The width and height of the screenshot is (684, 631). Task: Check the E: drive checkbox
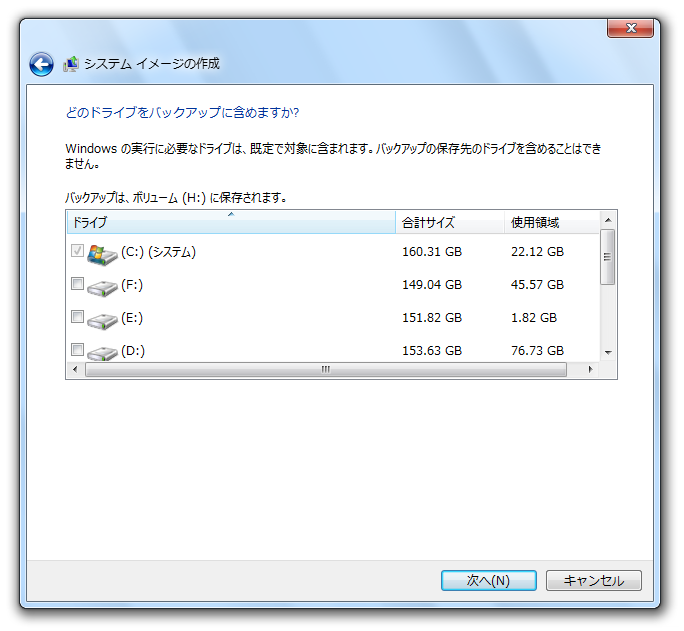click(x=77, y=317)
